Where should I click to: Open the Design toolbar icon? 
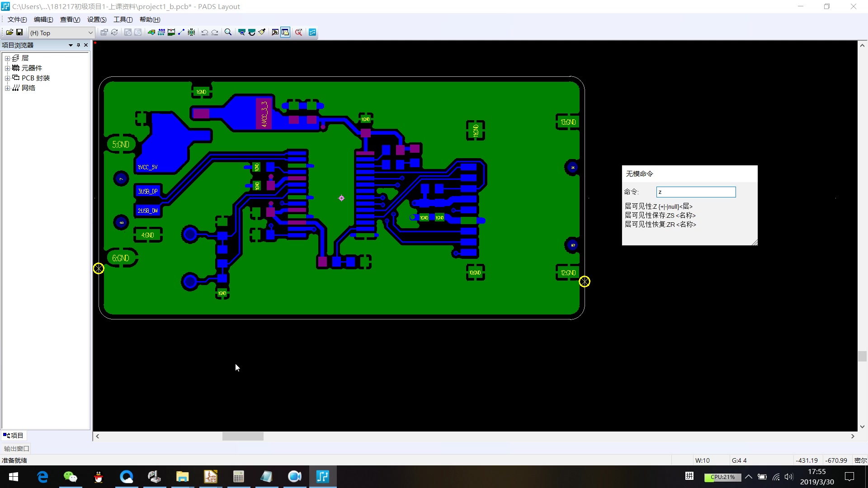point(161,32)
